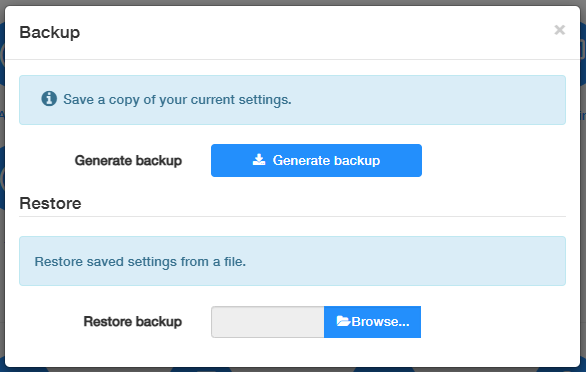586x372 pixels.
Task: Click the dimmed backdrop right of the dialog
Action: tap(583, 187)
